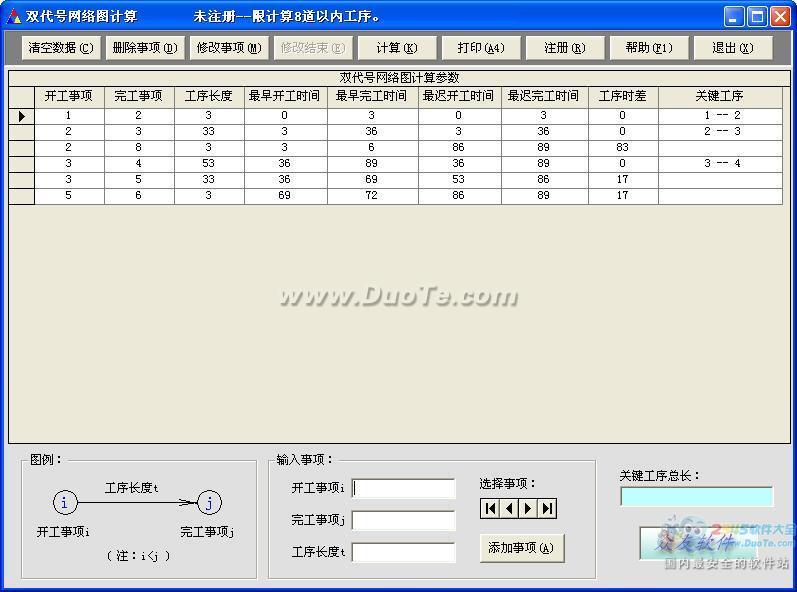797x592 pixels.
Task: Click the 完工事项 column header
Action: tap(139, 96)
